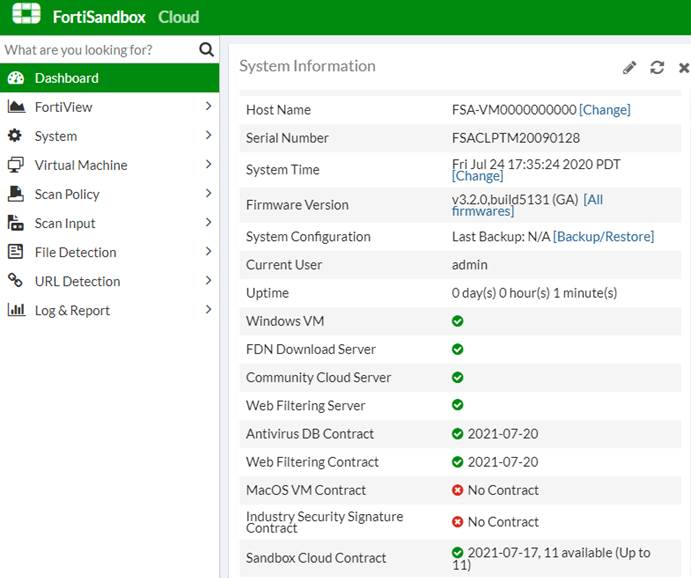Open the Dashboard menu item
This screenshot has width=691, height=578.
(x=109, y=78)
